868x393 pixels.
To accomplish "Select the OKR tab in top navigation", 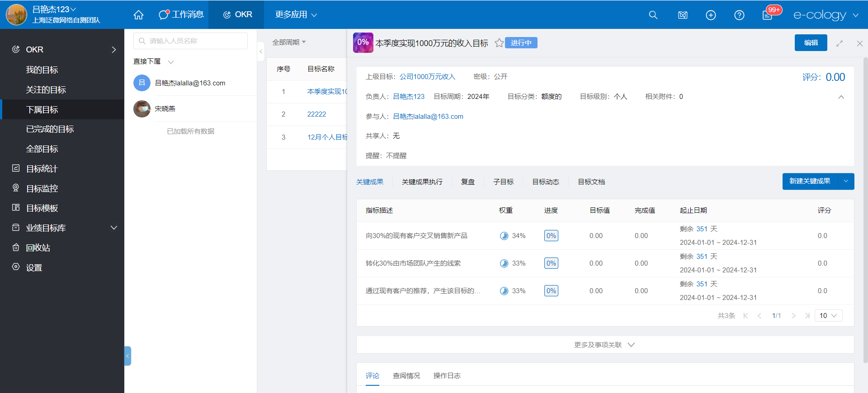I will coord(236,15).
